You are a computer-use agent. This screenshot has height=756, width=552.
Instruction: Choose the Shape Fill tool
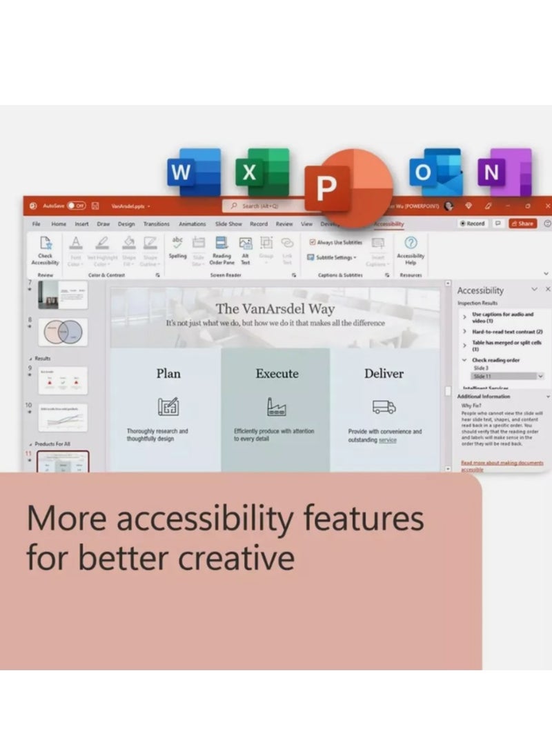coord(129,250)
